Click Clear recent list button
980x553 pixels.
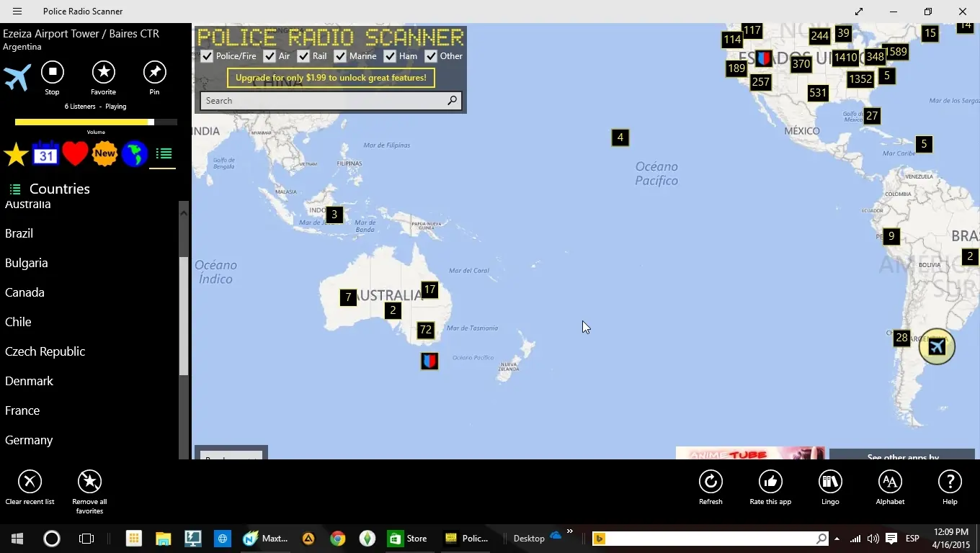click(x=30, y=488)
